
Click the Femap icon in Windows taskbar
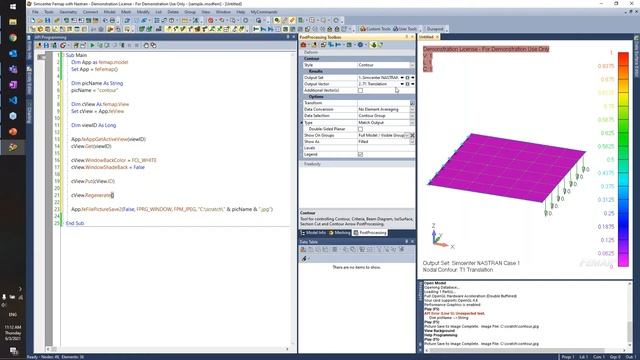pos(13,147)
